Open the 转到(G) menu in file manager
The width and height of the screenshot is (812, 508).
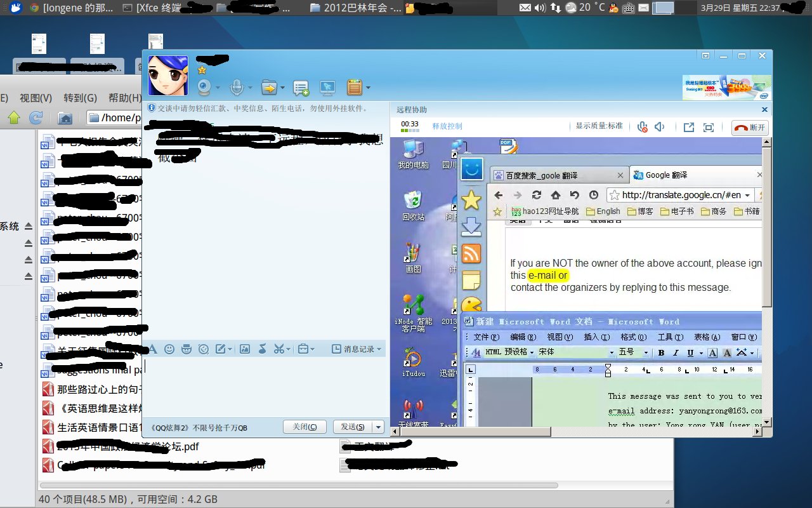(x=80, y=98)
